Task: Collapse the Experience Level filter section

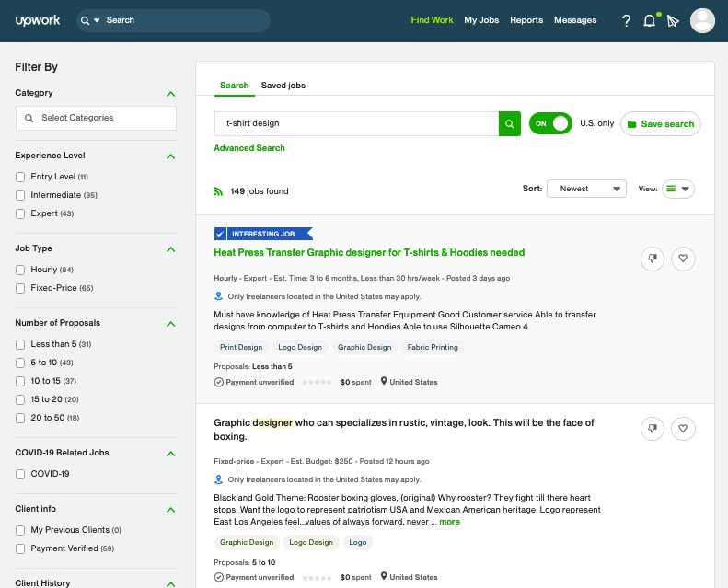Action: pyautogui.click(x=170, y=156)
